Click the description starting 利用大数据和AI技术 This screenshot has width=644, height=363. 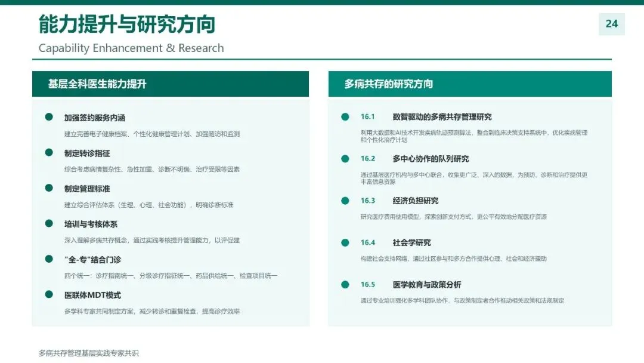tap(474, 136)
